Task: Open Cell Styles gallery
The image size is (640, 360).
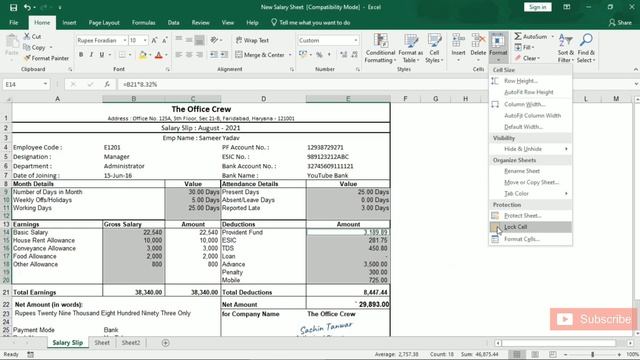Action: pos(434,48)
